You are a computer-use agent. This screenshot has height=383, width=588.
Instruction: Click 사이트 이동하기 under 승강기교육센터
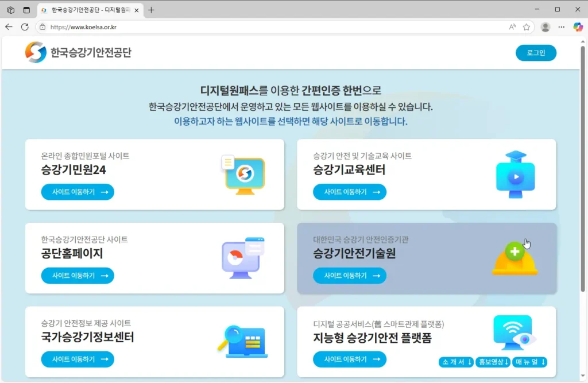coord(350,192)
